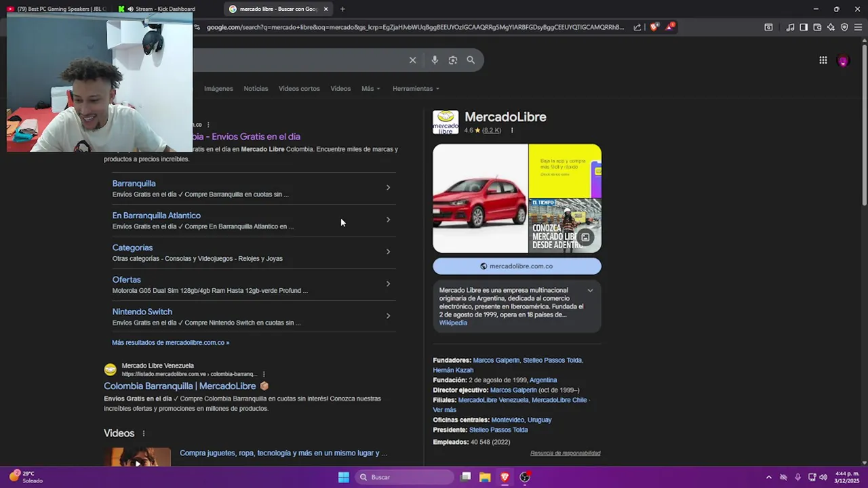Open Renuncia de responsabilidad link
This screenshot has width=868, height=488.
pyautogui.click(x=565, y=453)
